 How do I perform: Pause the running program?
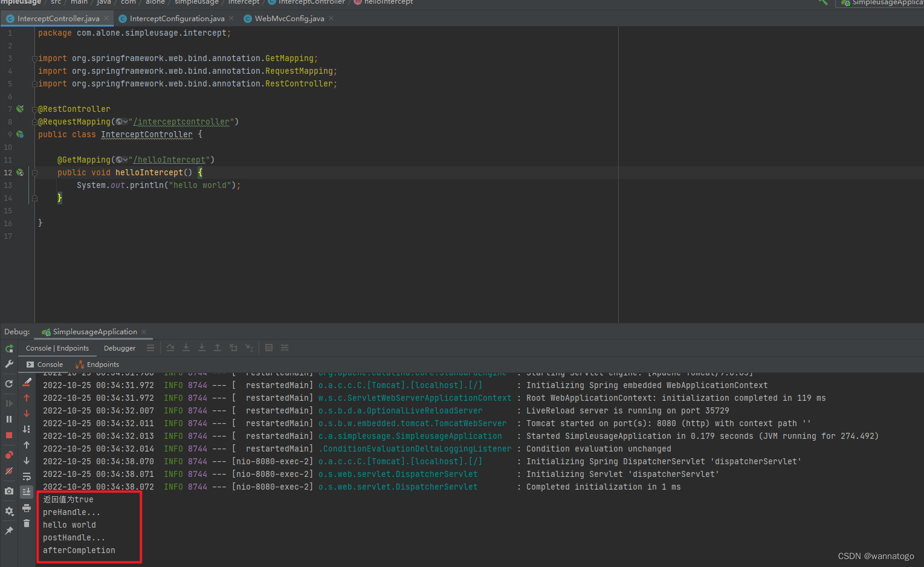(9, 419)
